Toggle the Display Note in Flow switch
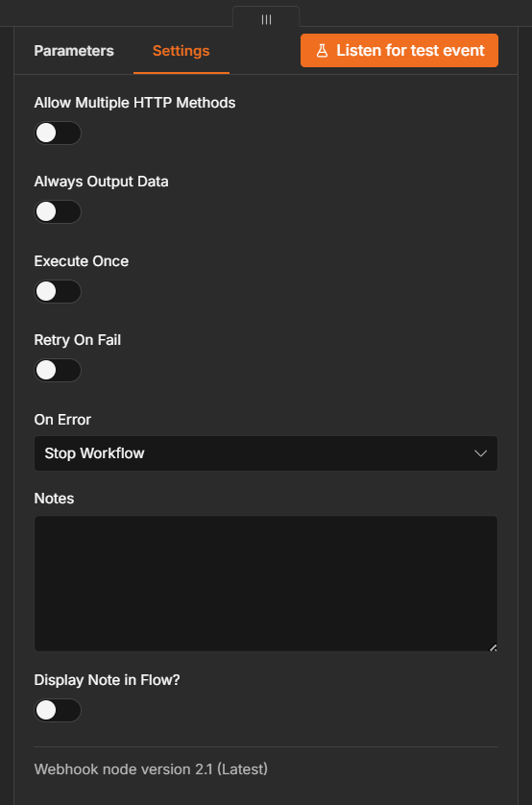Viewport: 532px width, 805px height. [x=58, y=711]
